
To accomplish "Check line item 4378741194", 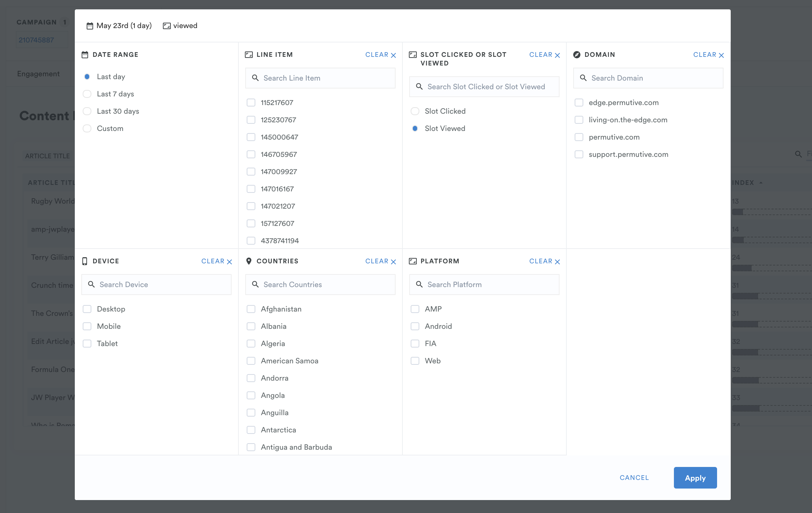I will 251,241.
